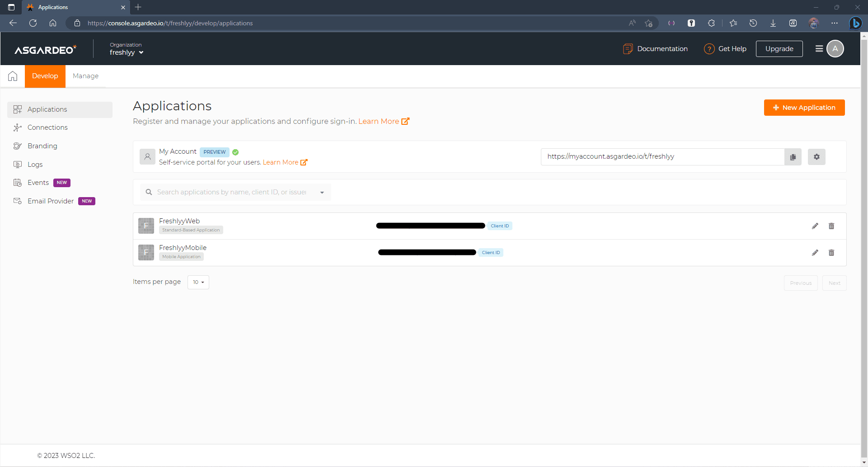The height and width of the screenshot is (467, 868).
Task: Open browser favorites list
Action: click(x=733, y=23)
